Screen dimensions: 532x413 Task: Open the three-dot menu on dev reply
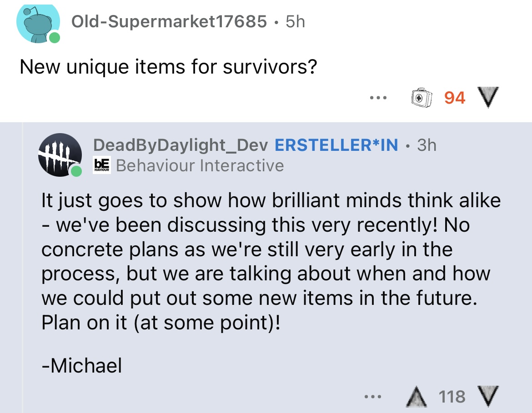click(373, 396)
